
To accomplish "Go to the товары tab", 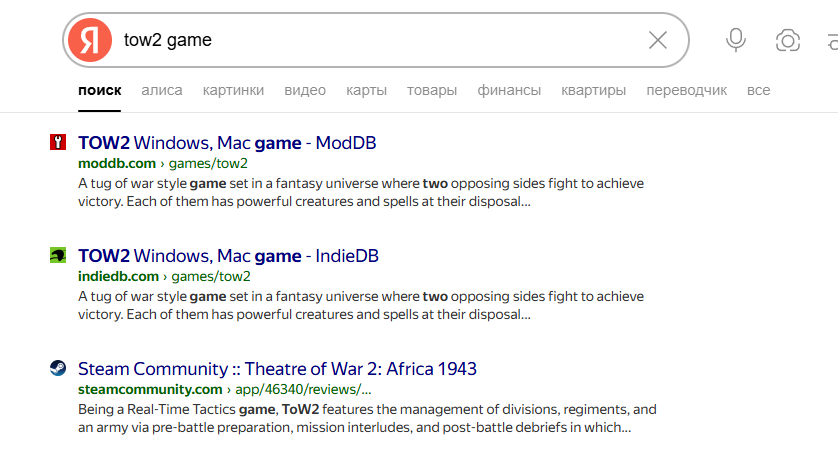I will pyautogui.click(x=432, y=90).
